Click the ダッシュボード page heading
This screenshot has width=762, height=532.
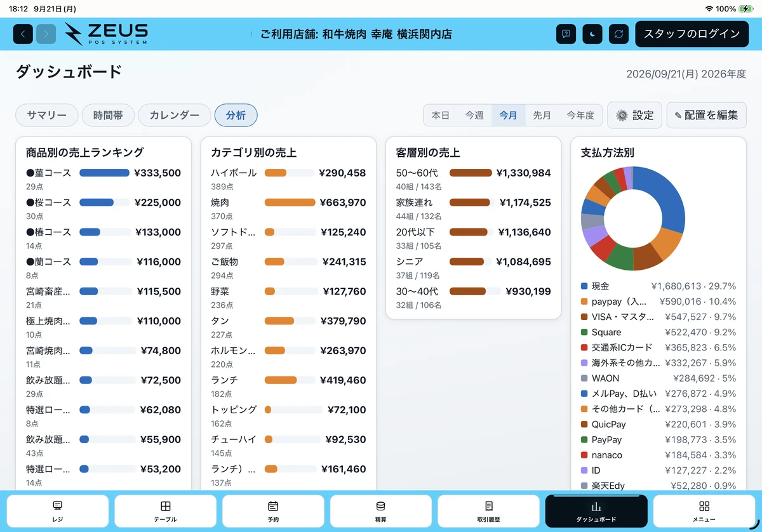(69, 72)
